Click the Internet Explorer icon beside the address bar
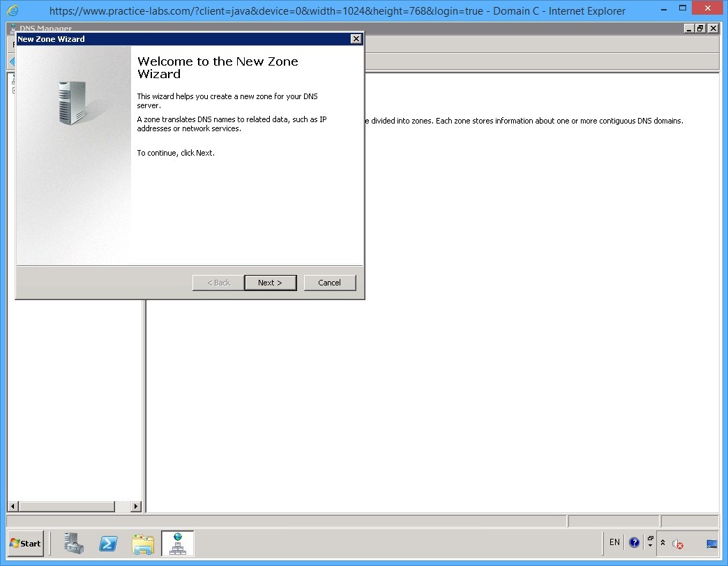The width and height of the screenshot is (728, 566). pos(11,10)
